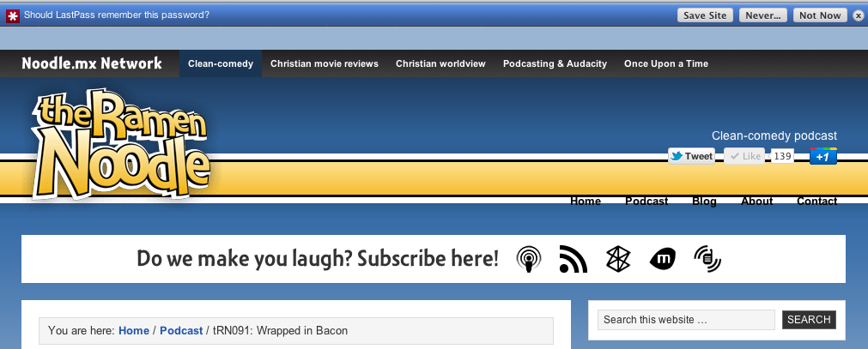The image size is (868, 349).
Task: Click the RSS feed subscribe icon
Action: click(573, 259)
